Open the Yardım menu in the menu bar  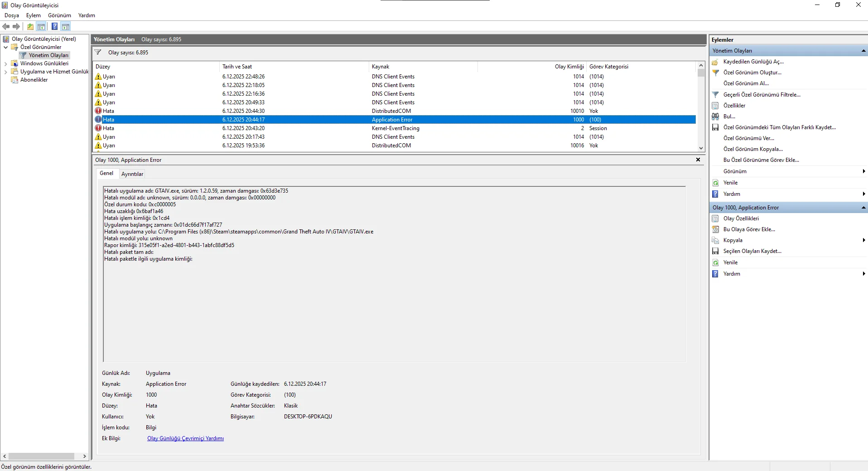pos(87,15)
